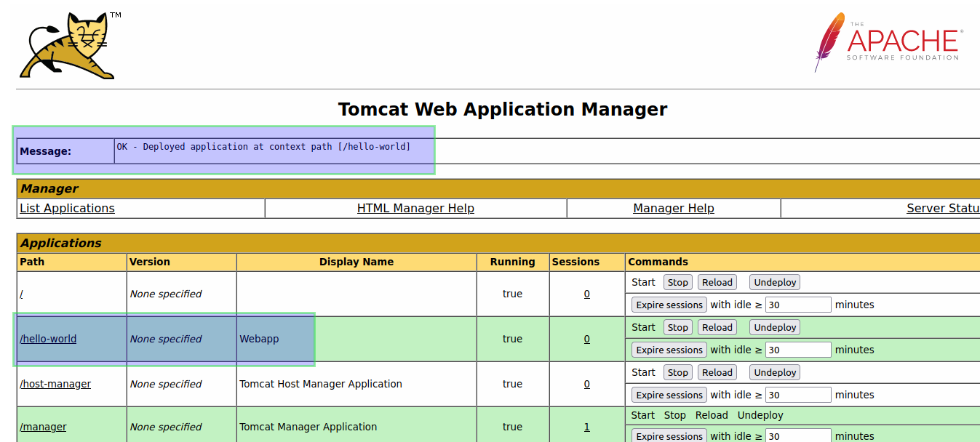This screenshot has height=442, width=980.
Task: Click "Tomcat Manager Application" display name
Action: 308,427
